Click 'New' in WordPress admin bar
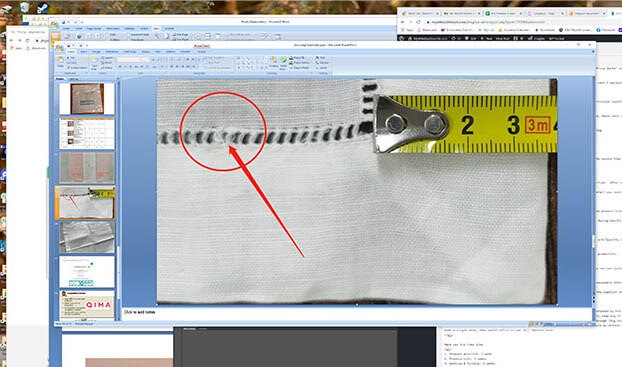The width and height of the screenshot is (622, 367). coord(486,38)
